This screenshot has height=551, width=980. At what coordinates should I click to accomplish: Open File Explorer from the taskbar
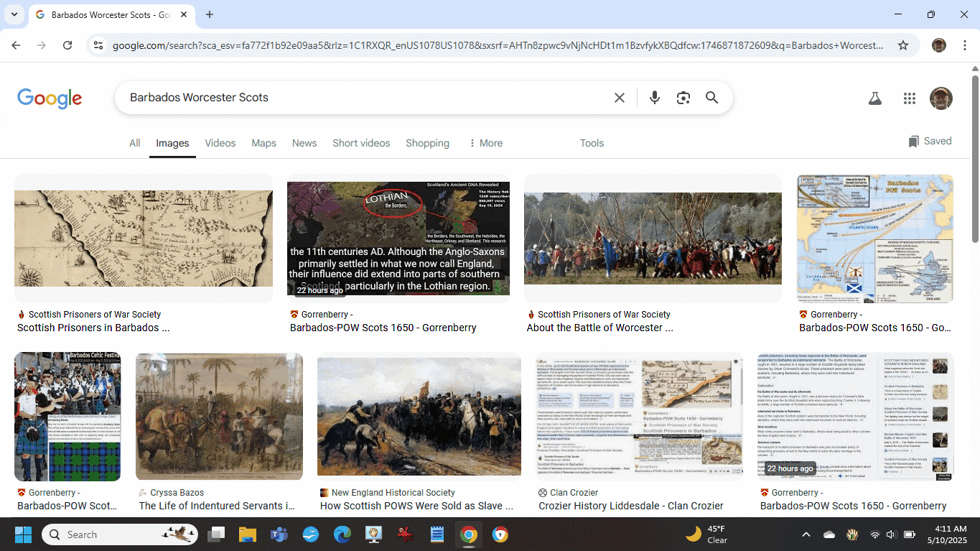coord(247,534)
